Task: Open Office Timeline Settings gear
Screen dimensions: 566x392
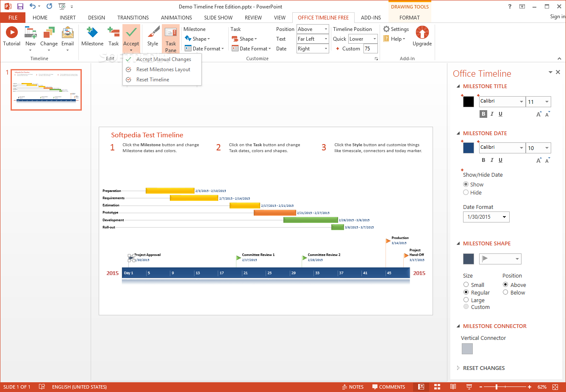Action: click(x=386, y=29)
